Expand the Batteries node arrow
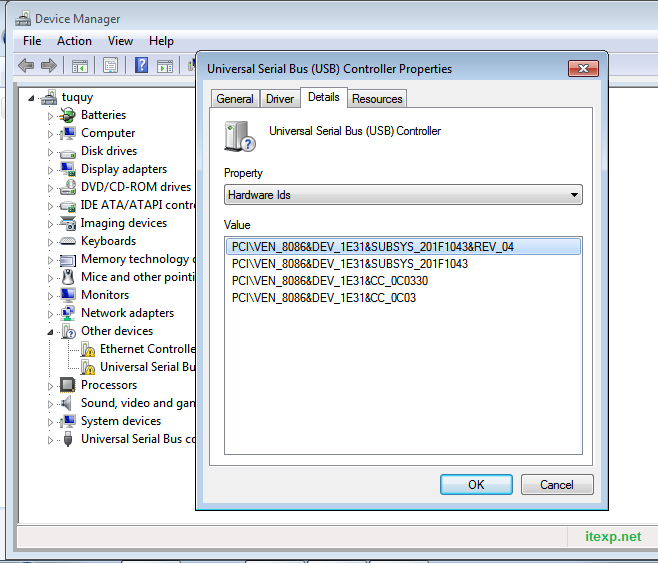 point(50,116)
